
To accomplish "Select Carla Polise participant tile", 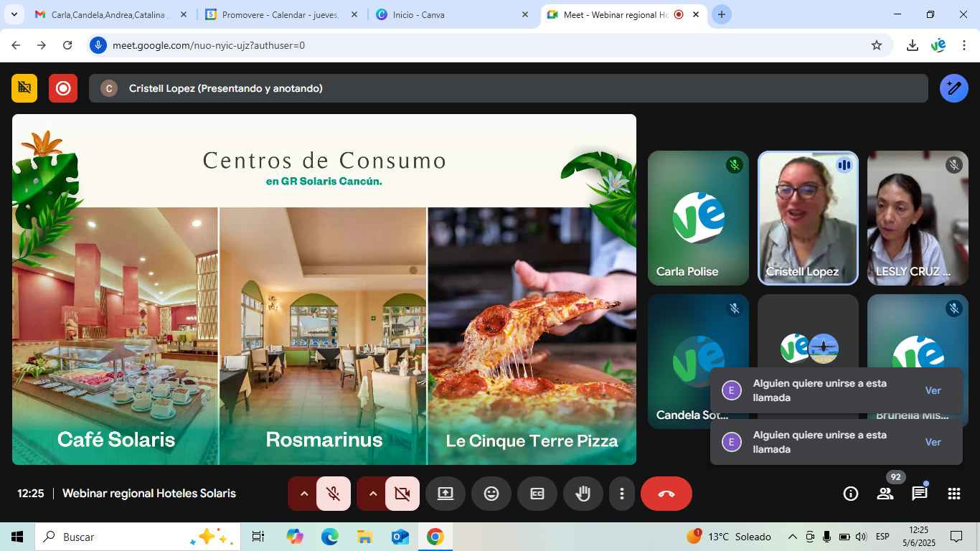I will coord(698,218).
